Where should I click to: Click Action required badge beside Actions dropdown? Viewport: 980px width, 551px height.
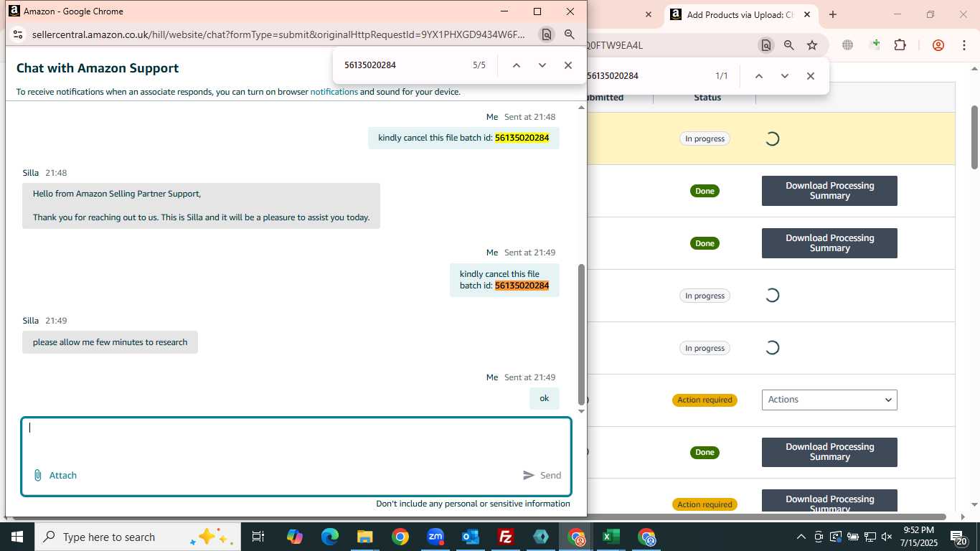(705, 400)
